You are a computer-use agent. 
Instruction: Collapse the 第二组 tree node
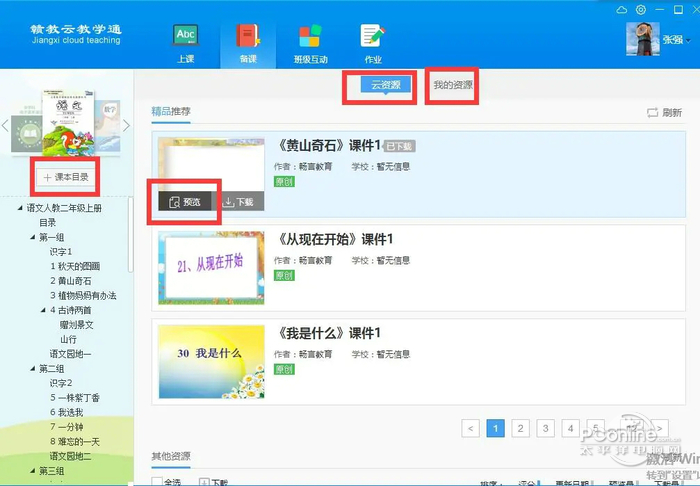tap(33, 368)
